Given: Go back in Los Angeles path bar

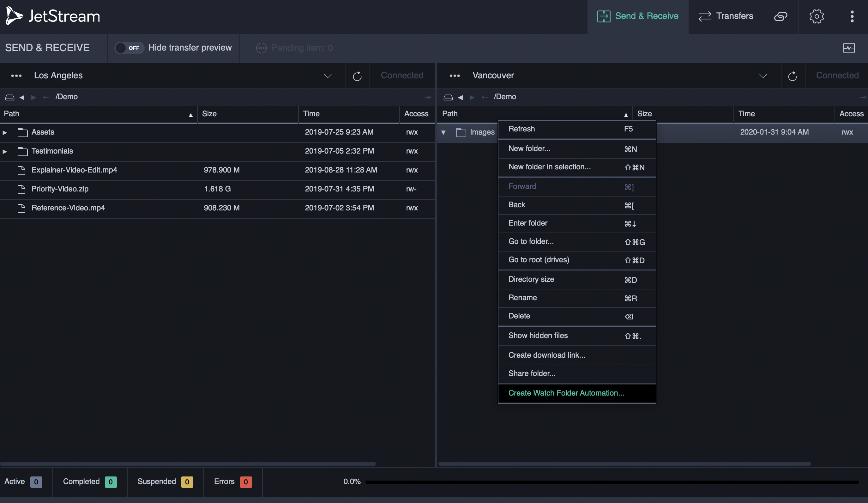Looking at the screenshot, I should tap(22, 98).
